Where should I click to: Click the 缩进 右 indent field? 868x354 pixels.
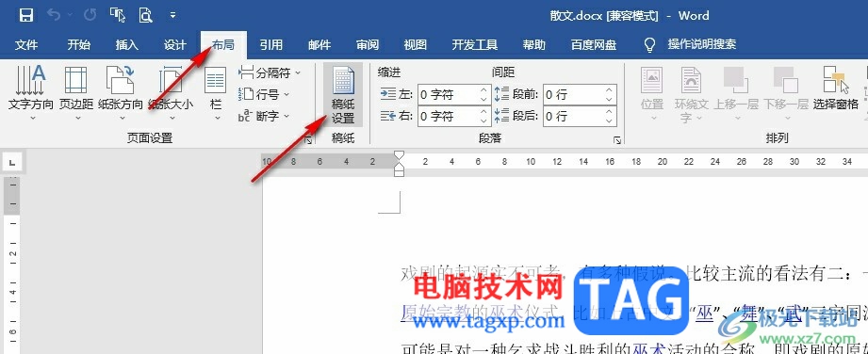coord(454,116)
